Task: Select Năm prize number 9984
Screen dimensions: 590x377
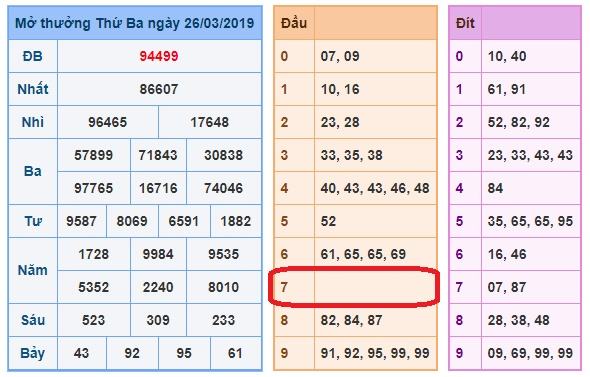Action: (158, 254)
